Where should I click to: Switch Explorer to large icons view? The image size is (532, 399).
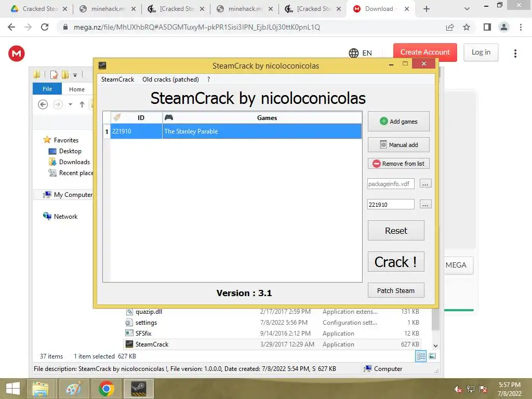click(x=432, y=356)
